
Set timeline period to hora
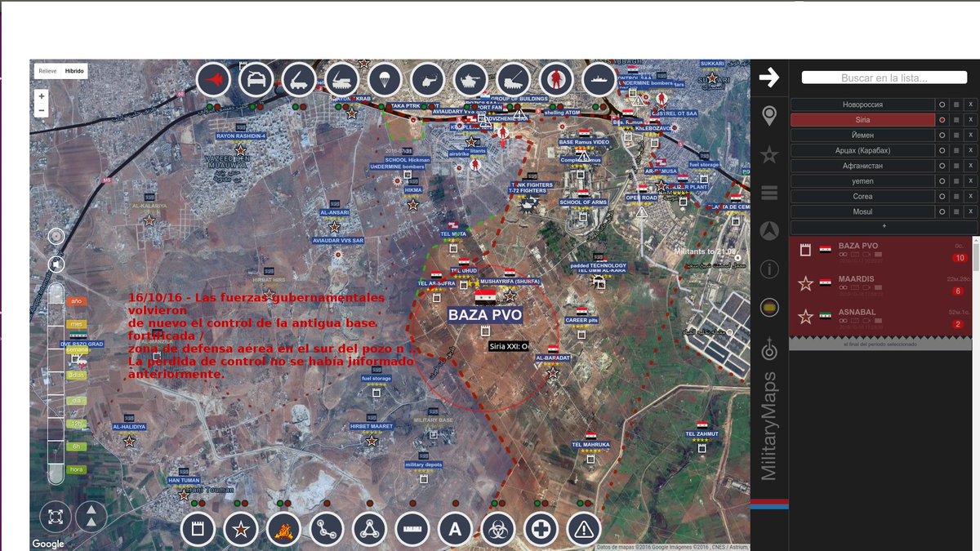[77, 469]
